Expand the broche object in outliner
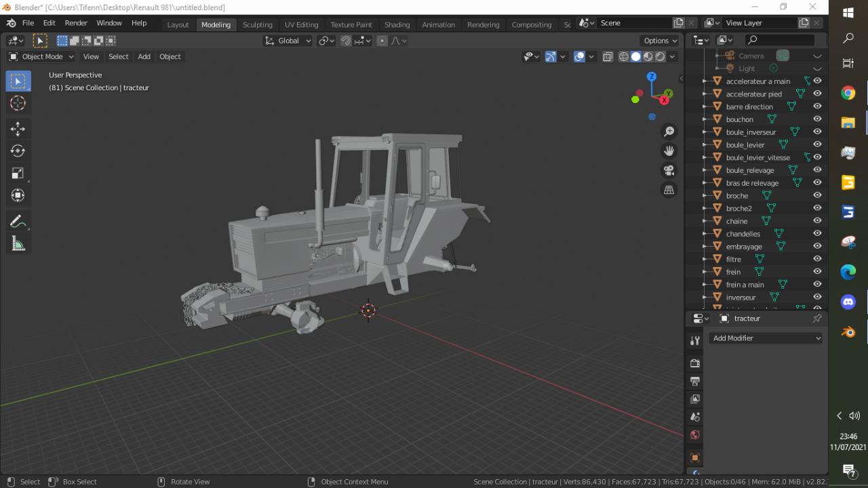Viewport: 868px width, 488px height. [705, 196]
